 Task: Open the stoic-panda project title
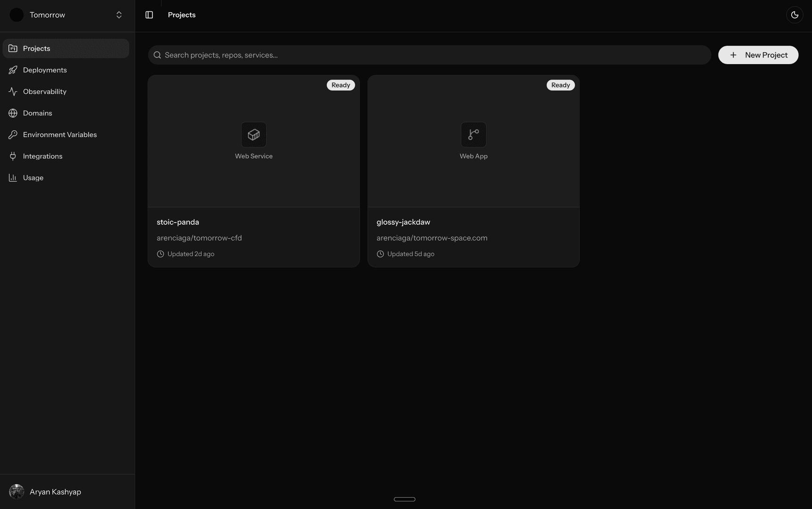pos(178,222)
